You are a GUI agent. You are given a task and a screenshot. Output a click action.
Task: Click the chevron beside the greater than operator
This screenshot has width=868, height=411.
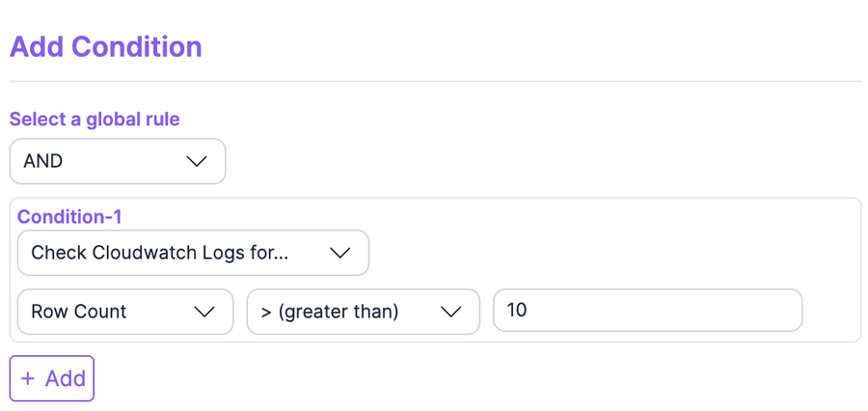click(x=450, y=312)
